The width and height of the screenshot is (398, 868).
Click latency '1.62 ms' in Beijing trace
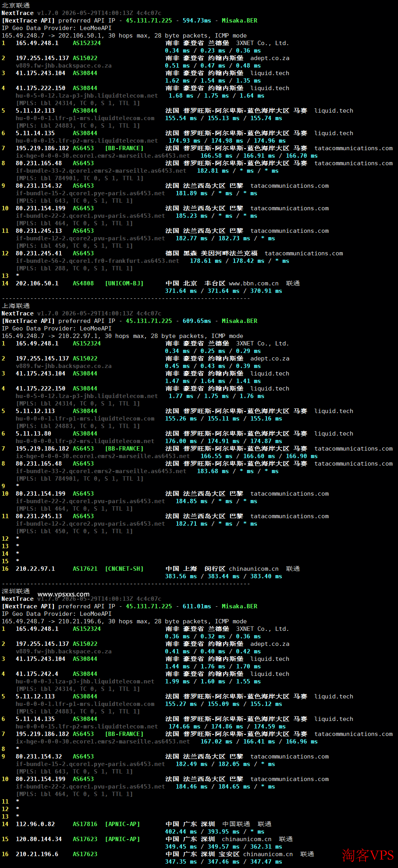(x=177, y=81)
